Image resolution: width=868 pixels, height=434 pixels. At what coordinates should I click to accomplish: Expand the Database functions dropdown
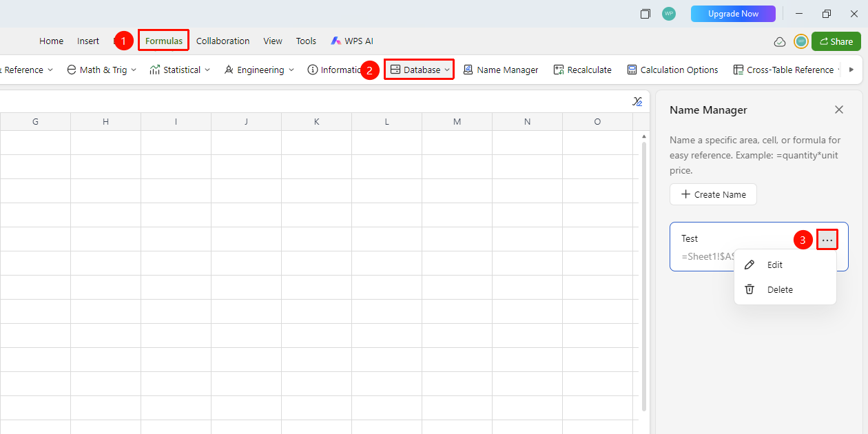(420, 70)
